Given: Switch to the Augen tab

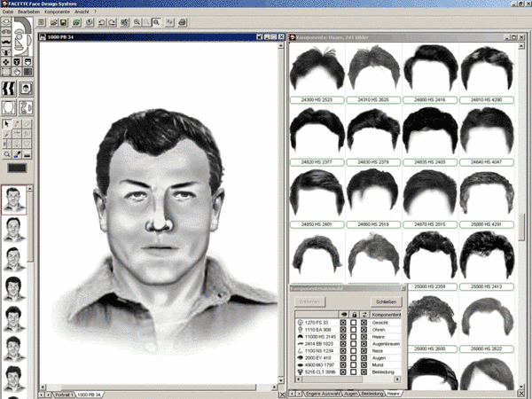Looking at the screenshot, I should (x=350, y=392).
